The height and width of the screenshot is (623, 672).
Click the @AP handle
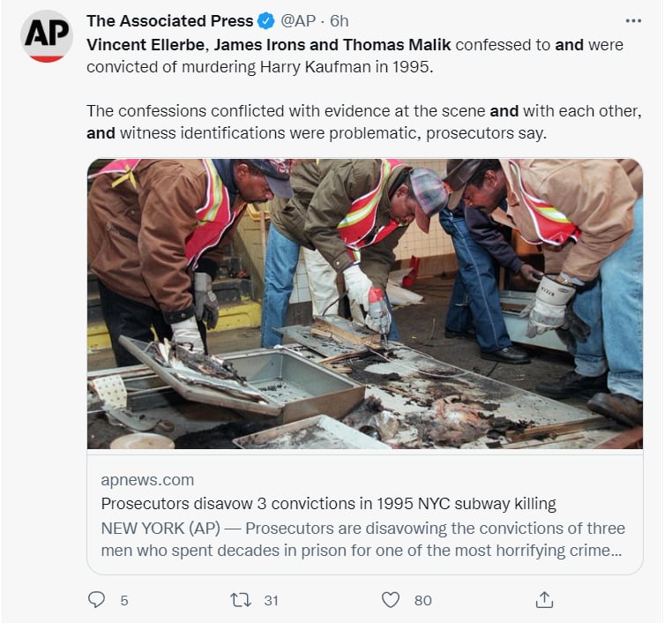(x=298, y=21)
